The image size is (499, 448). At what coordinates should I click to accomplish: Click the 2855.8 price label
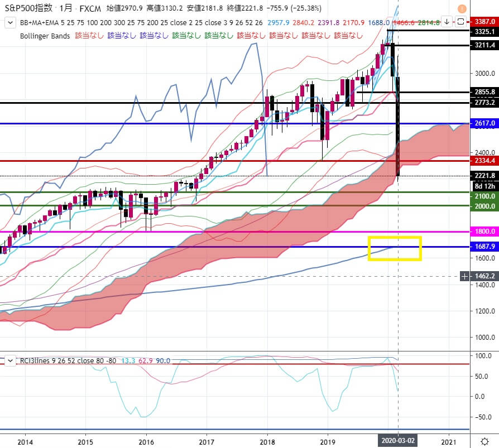tap(484, 92)
